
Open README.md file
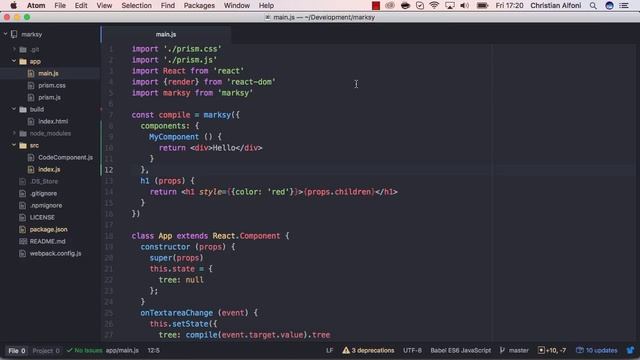pos(47,241)
